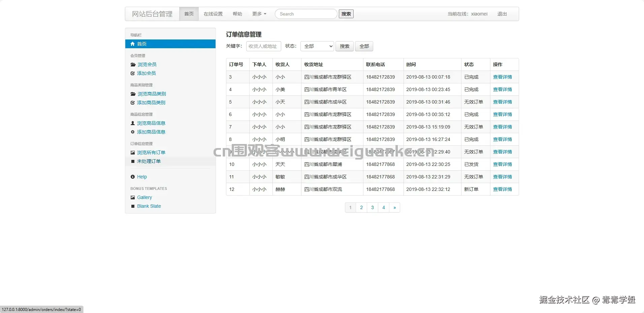
Task: Open 浏览商品类别 in sidebar
Action: click(x=152, y=94)
